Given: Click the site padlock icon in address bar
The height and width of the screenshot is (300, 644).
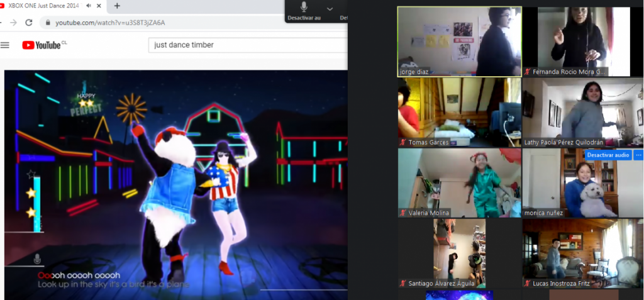Looking at the screenshot, I should [47, 23].
